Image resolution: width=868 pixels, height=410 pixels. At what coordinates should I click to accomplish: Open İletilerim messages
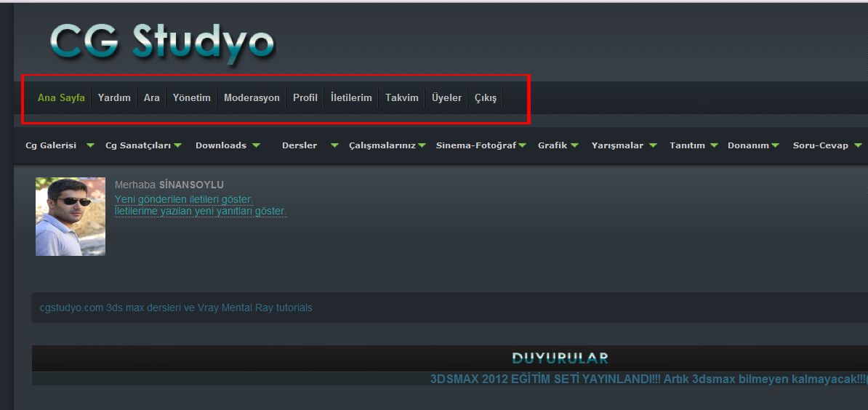[x=351, y=98]
